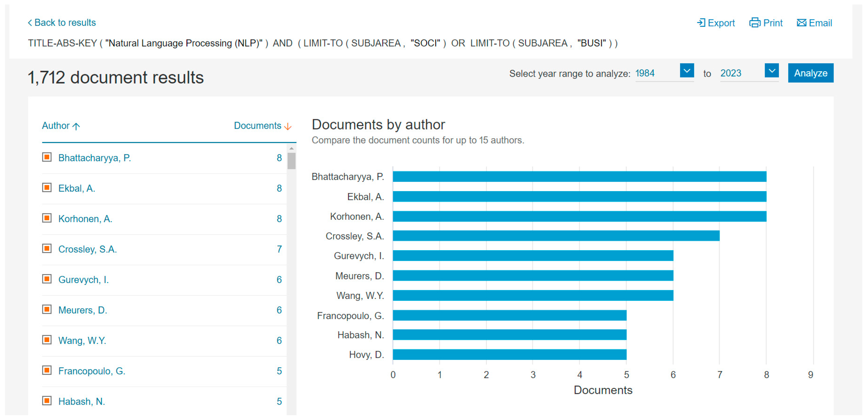
Task: Open the Crossley, S.A. author link
Action: (87, 249)
